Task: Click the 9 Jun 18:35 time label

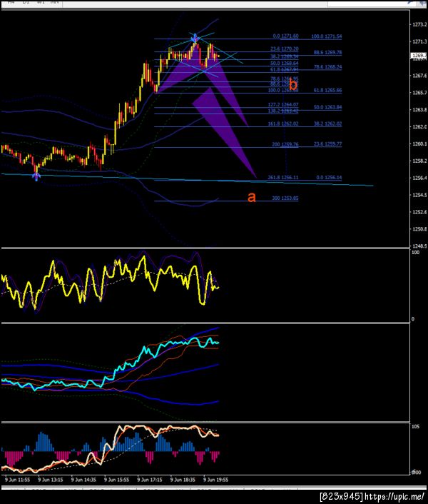Action: 183,480
